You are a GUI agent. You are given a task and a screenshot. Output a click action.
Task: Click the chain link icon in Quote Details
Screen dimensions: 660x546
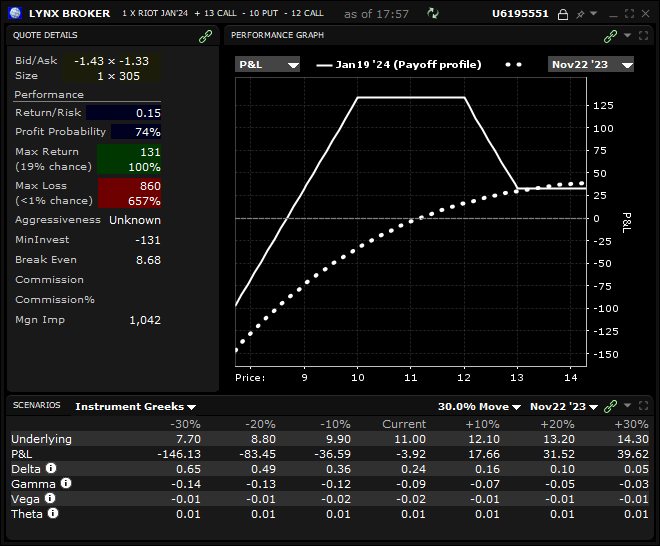[x=206, y=35]
